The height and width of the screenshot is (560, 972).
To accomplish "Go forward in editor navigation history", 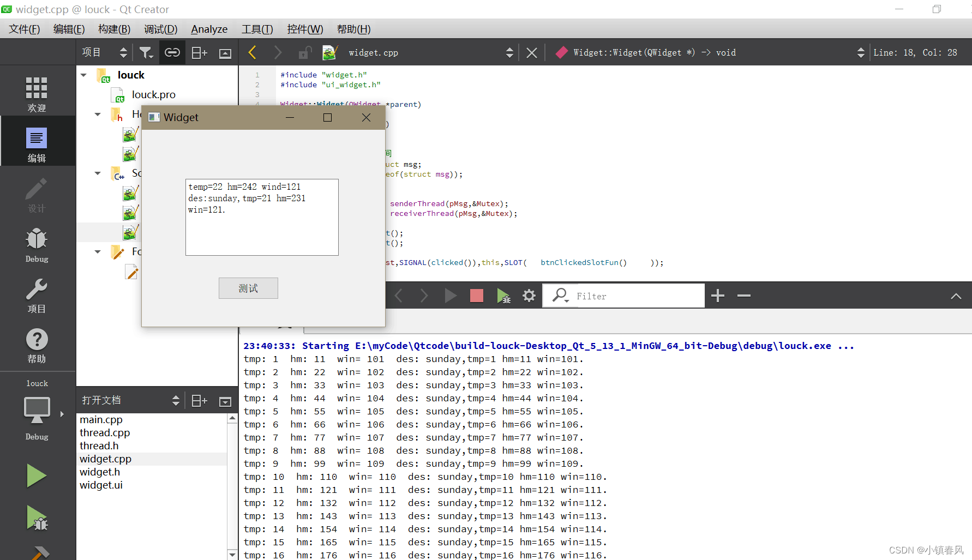I will tap(278, 52).
